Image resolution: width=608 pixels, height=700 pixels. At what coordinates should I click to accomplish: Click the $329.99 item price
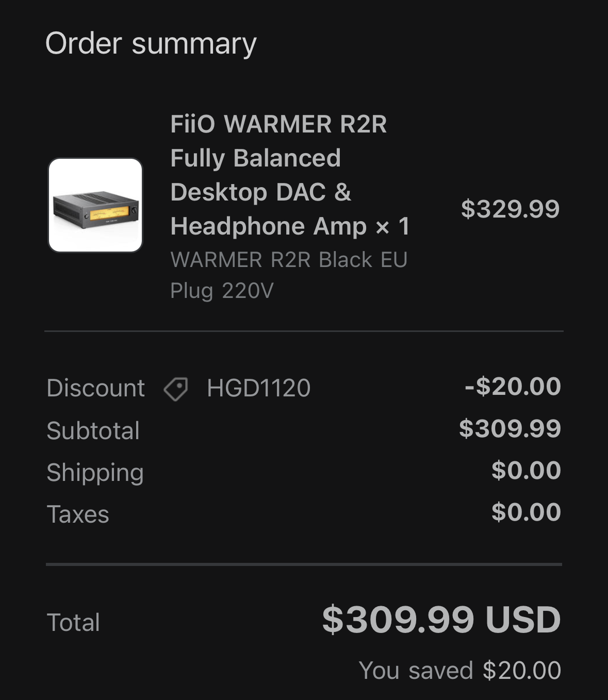click(x=510, y=209)
